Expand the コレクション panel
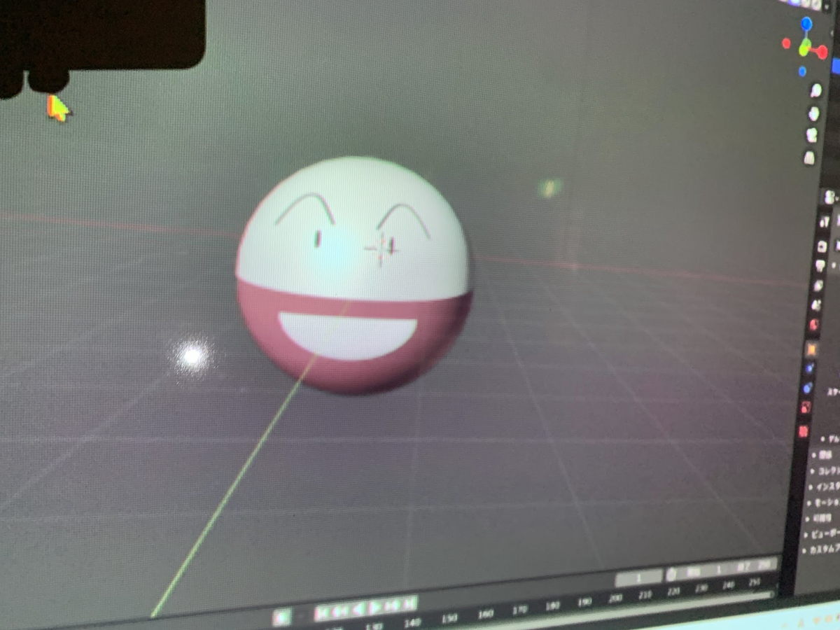Image resolution: width=840 pixels, height=630 pixels. coord(825,471)
